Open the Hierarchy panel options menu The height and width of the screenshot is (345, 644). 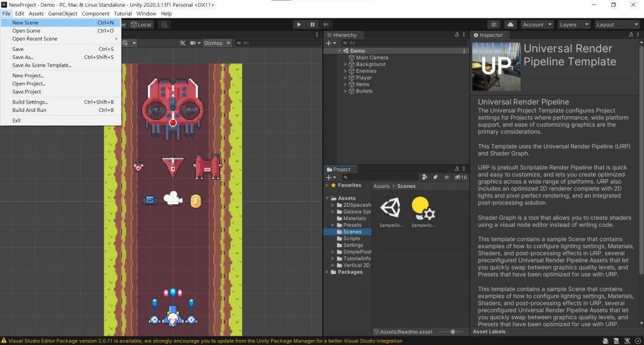tap(464, 35)
